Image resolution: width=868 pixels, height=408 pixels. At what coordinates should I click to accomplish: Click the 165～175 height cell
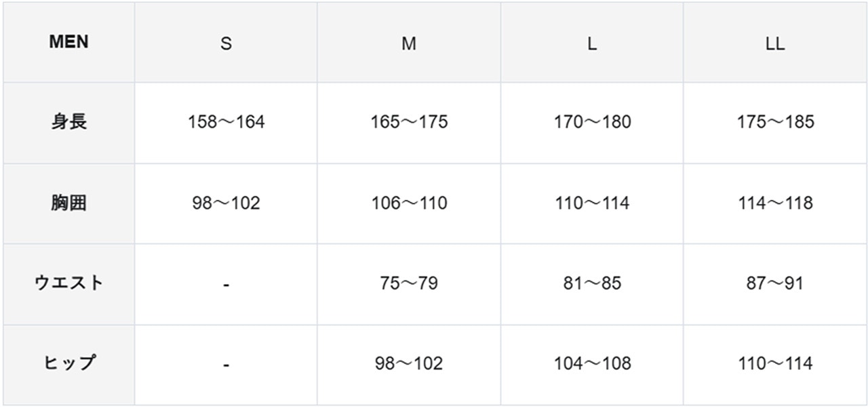pos(409,122)
